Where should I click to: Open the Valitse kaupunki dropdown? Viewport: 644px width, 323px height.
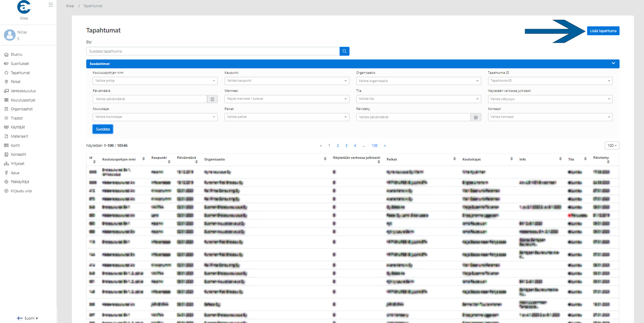(287, 81)
